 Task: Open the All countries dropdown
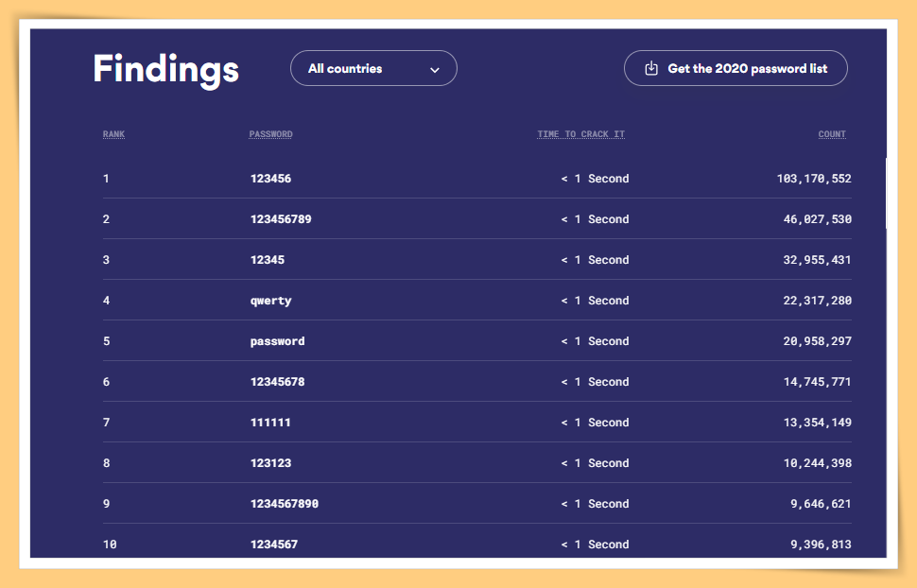coord(373,68)
